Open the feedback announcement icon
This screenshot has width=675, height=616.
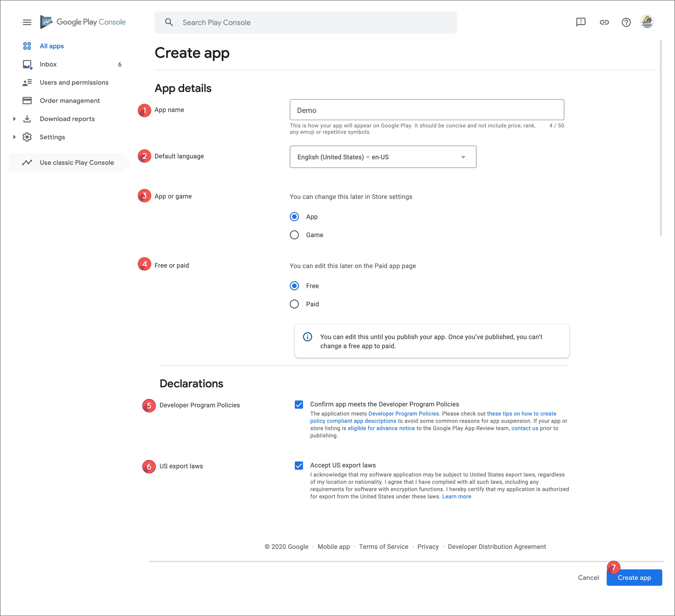(x=581, y=22)
